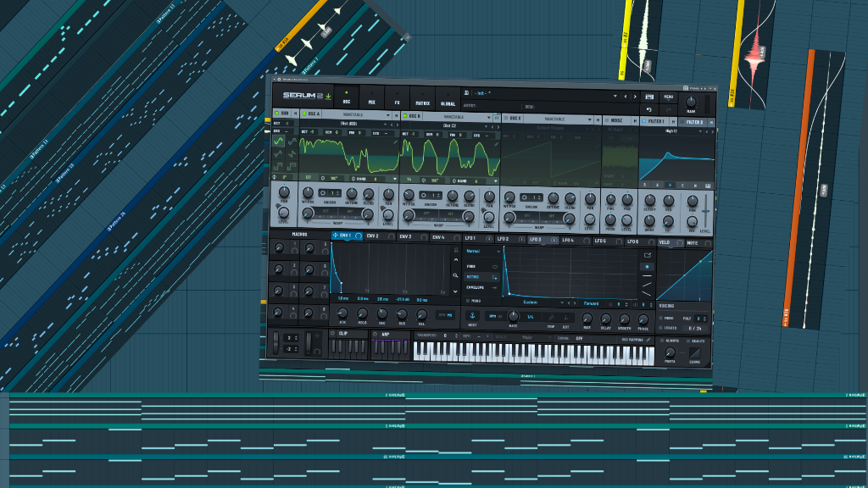Click the LFO export shape icon
Screen dimensions: 868x488
pyautogui.click(x=647, y=255)
